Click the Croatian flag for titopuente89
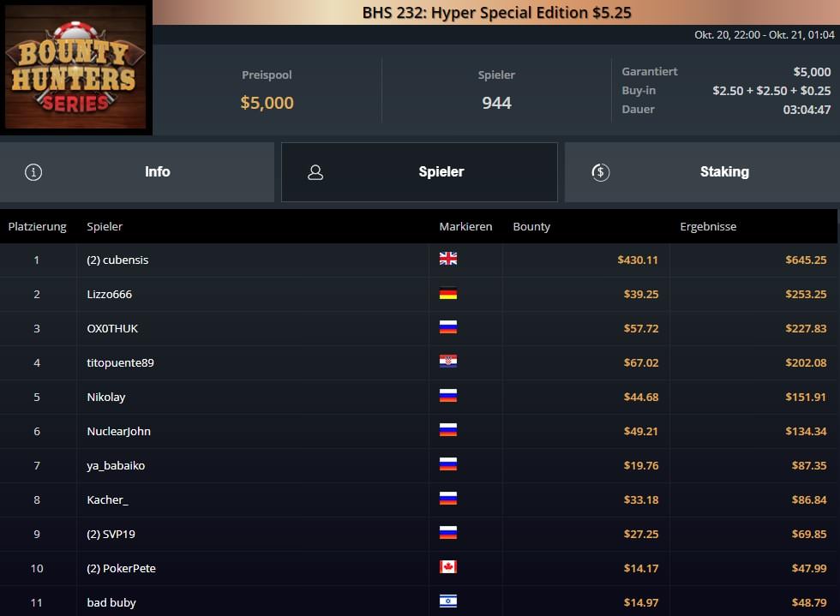The image size is (840, 616). pos(447,362)
